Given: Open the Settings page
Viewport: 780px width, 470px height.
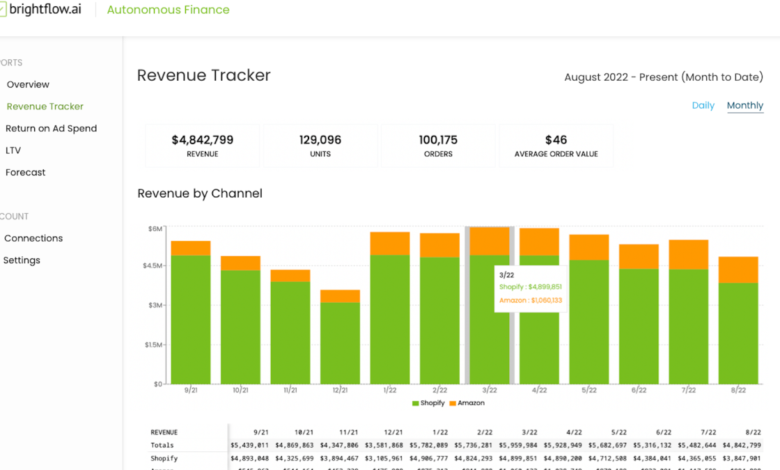Looking at the screenshot, I should (x=22, y=260).
